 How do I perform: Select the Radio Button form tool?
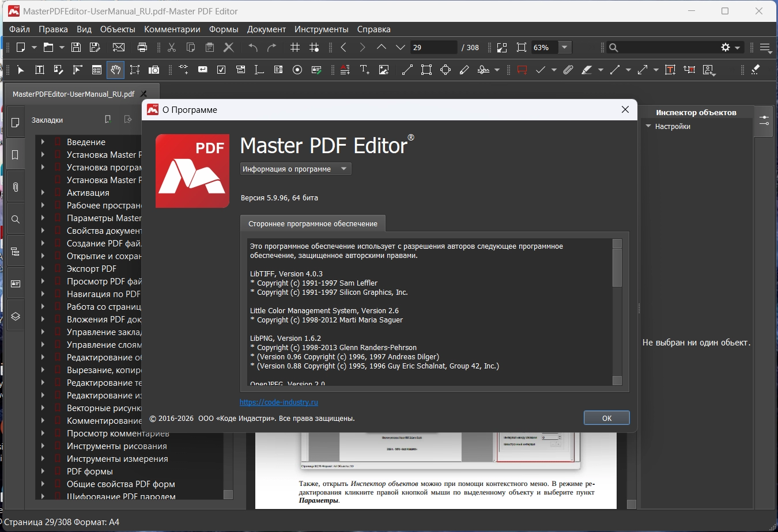[x=297, y=70]
